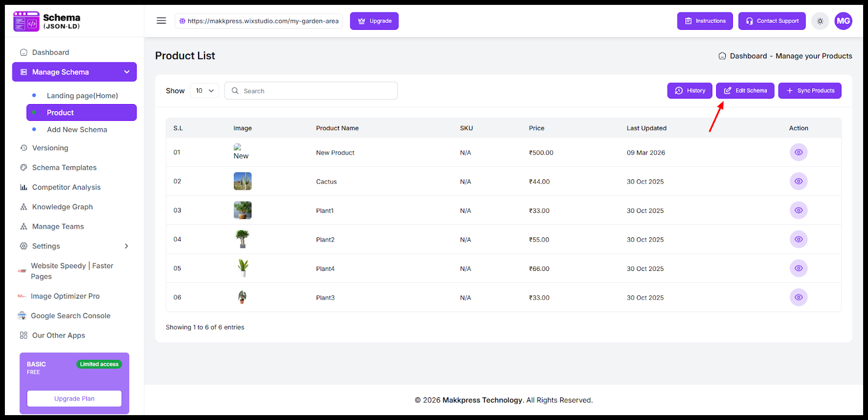868x420 pixels.
Task: Open History with the clock icon button
Action: click(x=690, y=91)
